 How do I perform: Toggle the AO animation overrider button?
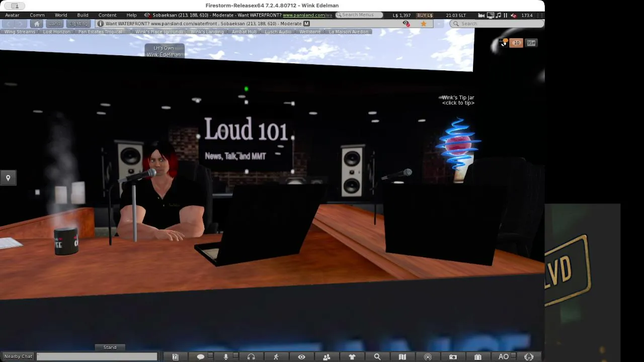click(x=503, y=357)
